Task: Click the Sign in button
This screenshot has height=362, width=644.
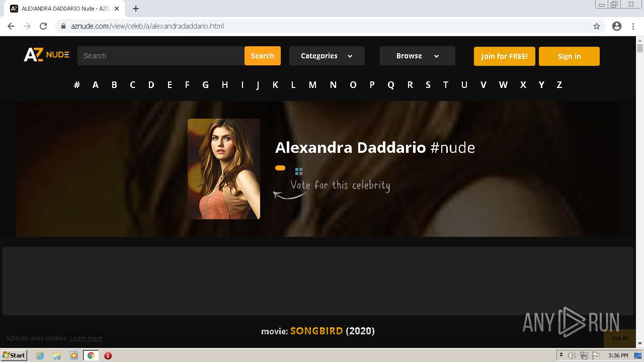Action: click(569, 56)
